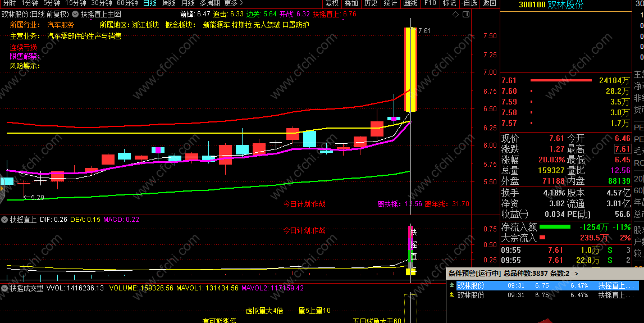Switch to 30分钟 period

(x=102, y=3)
